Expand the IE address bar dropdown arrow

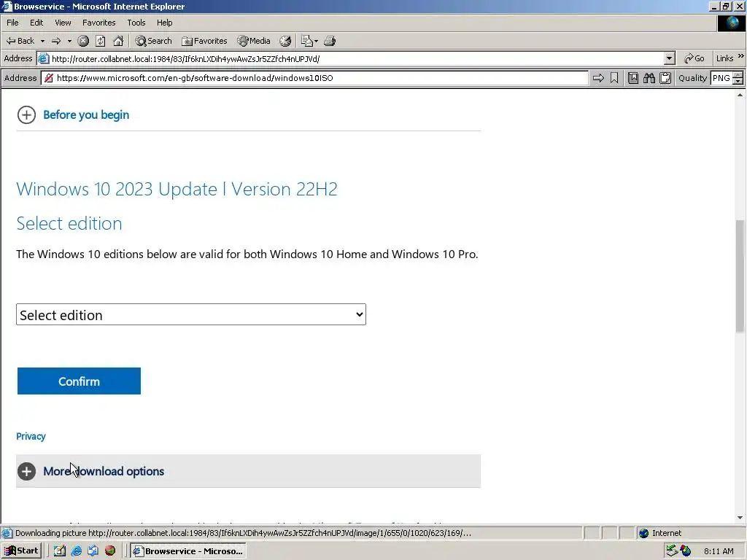(670, 58)
